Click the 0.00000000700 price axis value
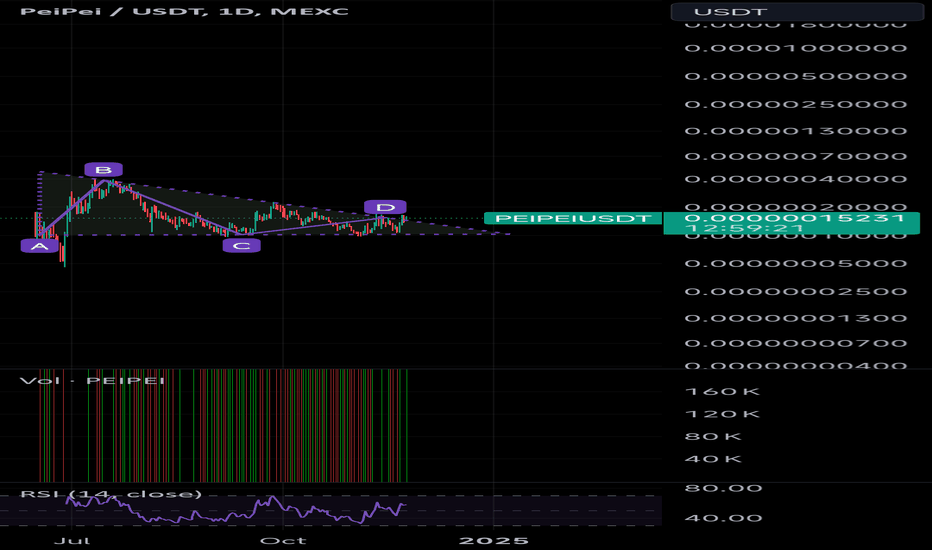The width and height of the screenshot is (932, 550). pyautogui.click(x=796, y=344)
